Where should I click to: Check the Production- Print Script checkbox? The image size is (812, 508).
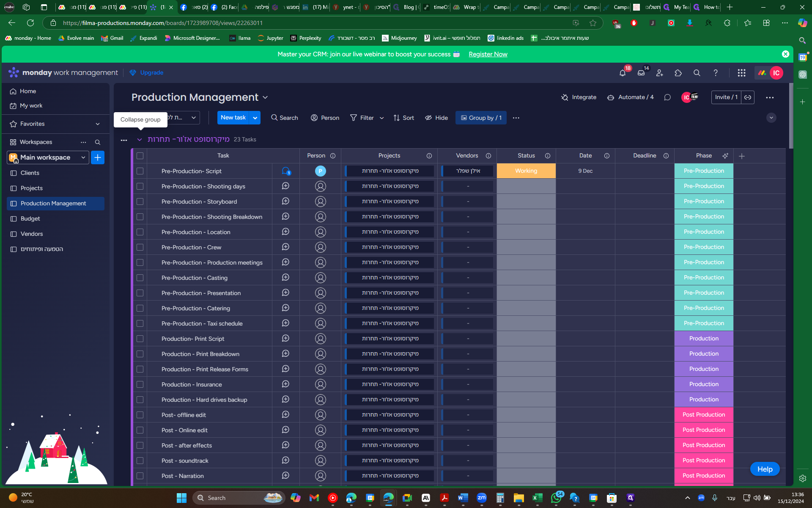pos(140,339)
